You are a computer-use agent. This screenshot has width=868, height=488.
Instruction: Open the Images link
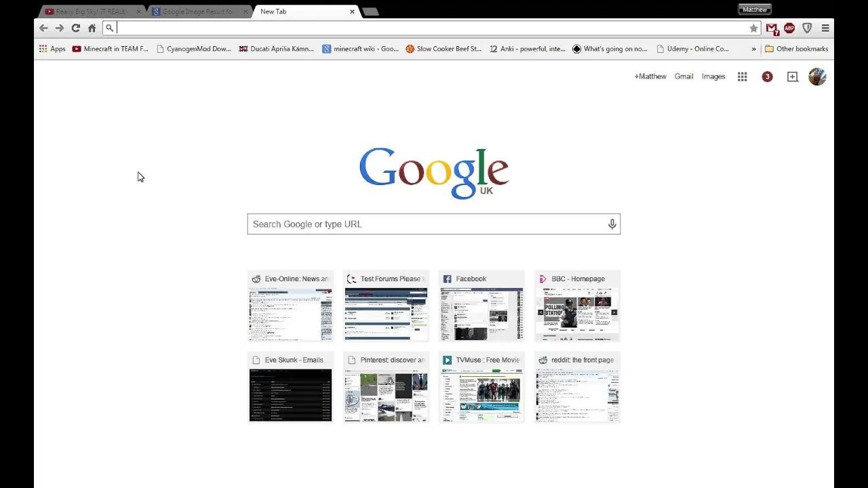click(x=713, y=77)
